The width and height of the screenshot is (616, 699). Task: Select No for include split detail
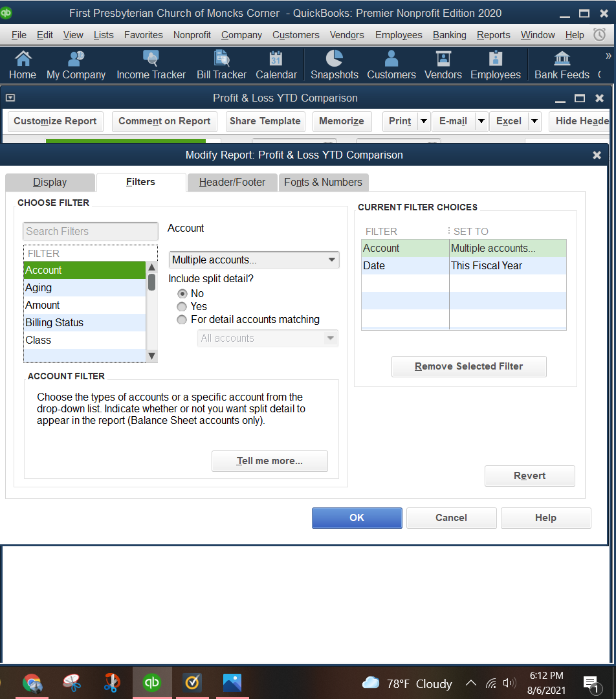click(182, 293)
